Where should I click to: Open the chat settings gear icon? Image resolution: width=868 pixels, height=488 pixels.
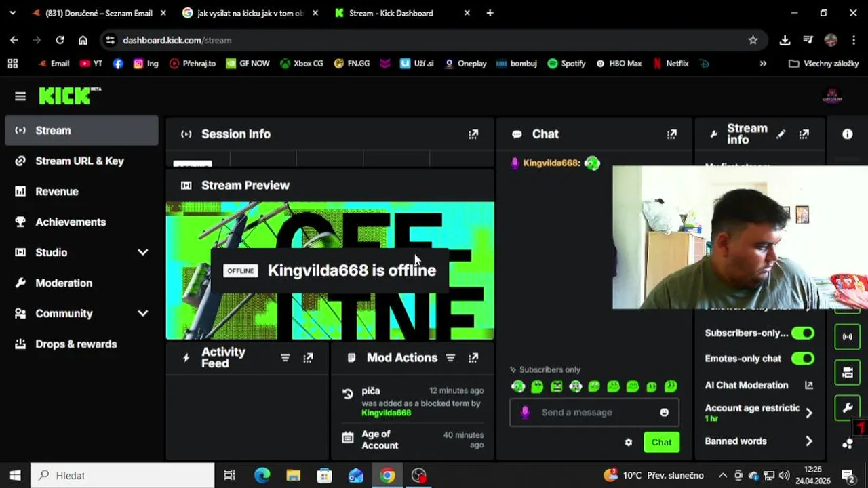point(629,442)
